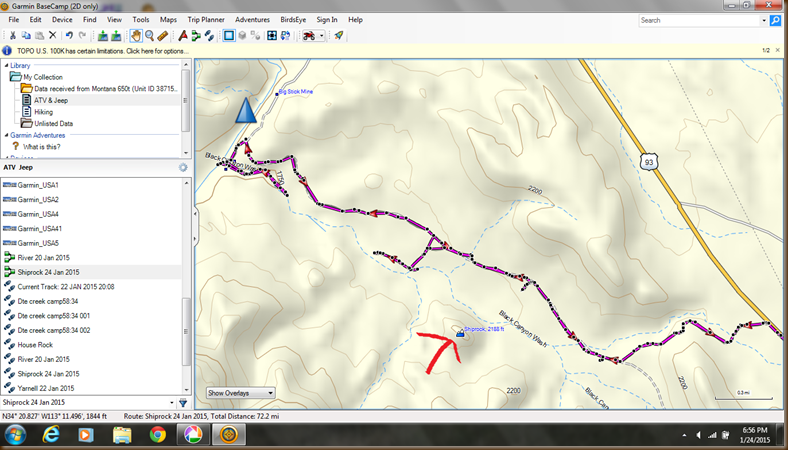
Task: Collapse the Garmin Adventures section
Action: (x=7, y=135)
